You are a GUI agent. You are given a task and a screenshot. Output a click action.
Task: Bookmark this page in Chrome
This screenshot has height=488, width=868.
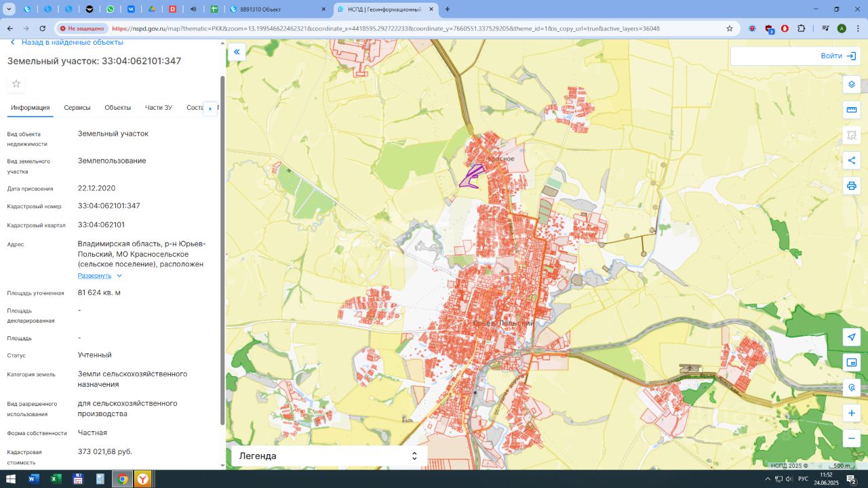click(730, 28)
